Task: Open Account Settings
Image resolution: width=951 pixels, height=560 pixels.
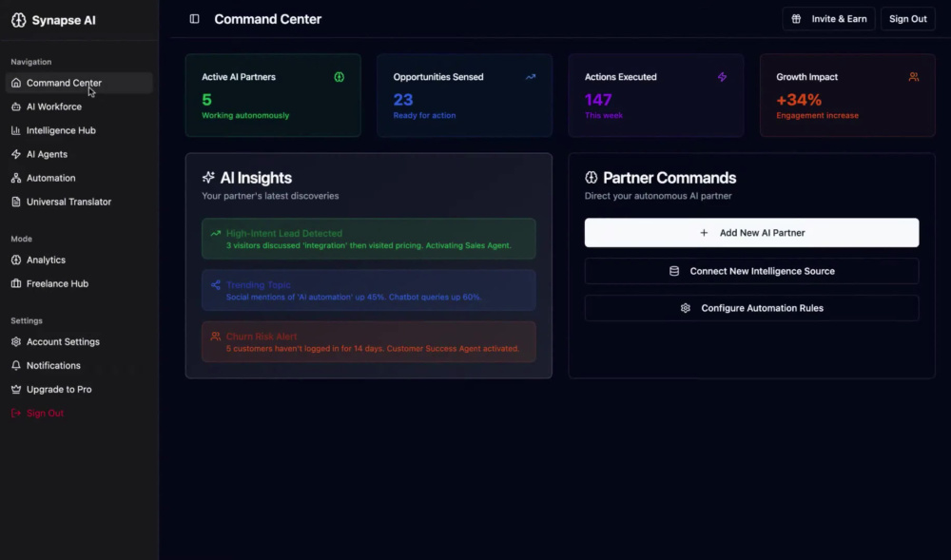Action: pyautogui.click(x=79, y=342)
